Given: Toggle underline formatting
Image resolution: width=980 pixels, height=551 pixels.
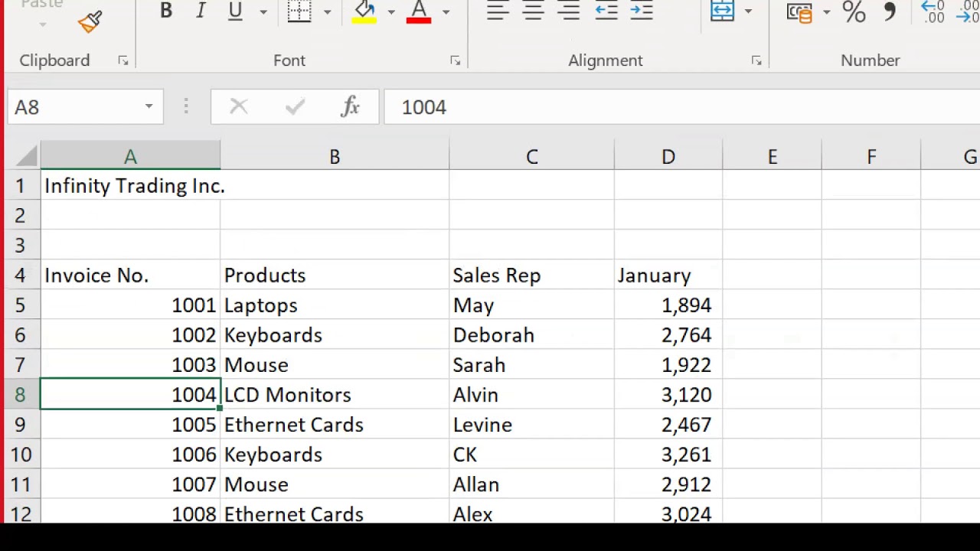Looking at the screenshot, I should coord(235,11).
